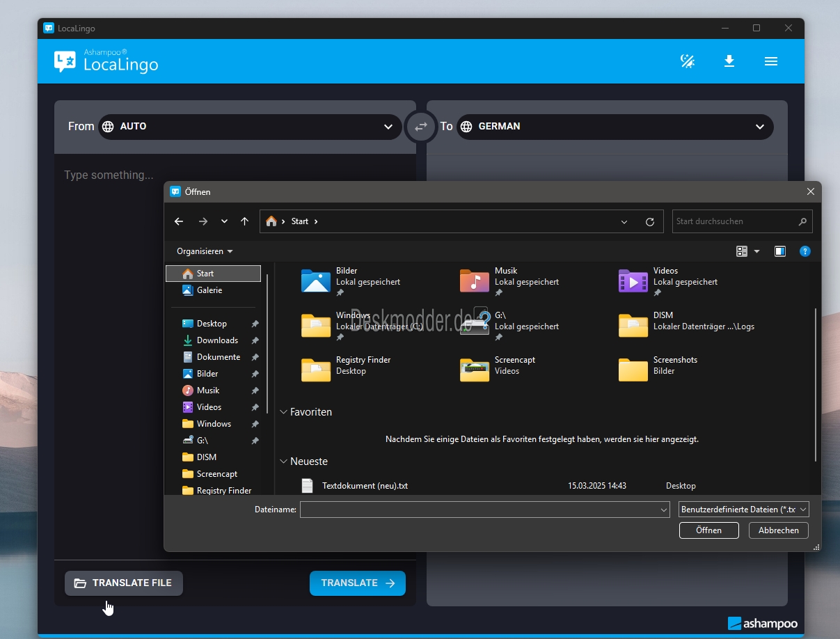Collapse the Neueste section
The image size is (840, 639).
coord(283,461)
